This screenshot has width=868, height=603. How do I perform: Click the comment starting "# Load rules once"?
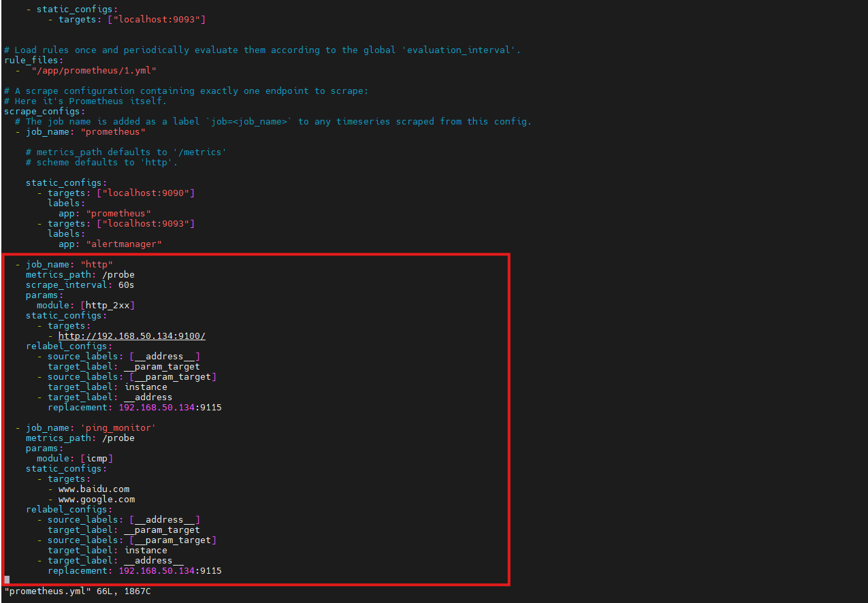[262, 50]
